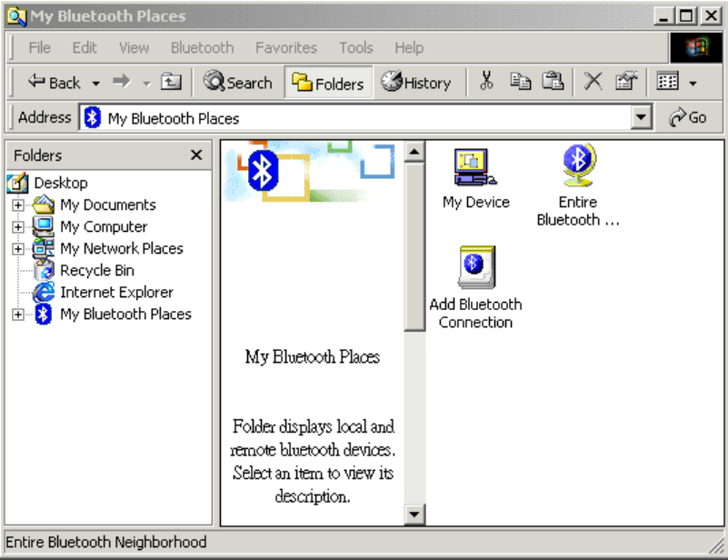Image resolution: width=728 pixels, height=560 pixels.
Task: Open the Favorites menu
Action: (x=286, y=47)
